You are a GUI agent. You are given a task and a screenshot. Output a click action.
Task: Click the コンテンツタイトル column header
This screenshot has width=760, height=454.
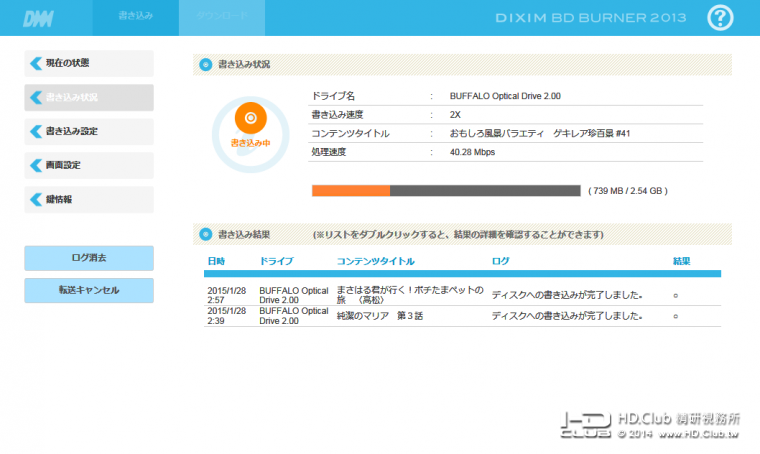[x=376, y=261]
